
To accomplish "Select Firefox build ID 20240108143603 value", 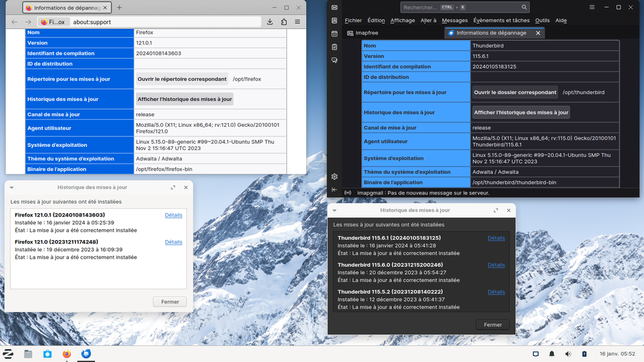I will (159, 53).
